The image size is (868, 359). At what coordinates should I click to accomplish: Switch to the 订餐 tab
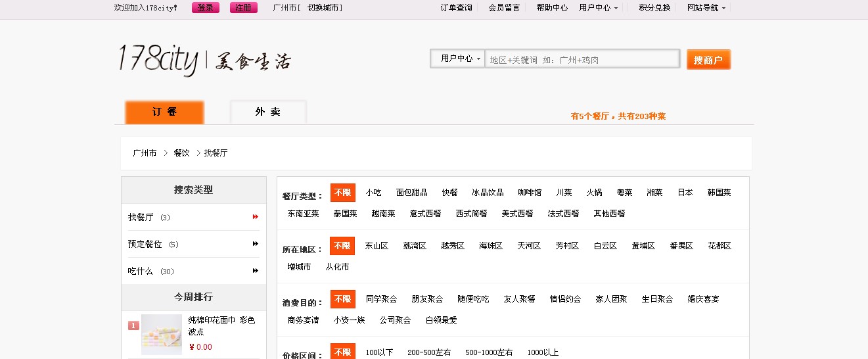coord(165,112)
